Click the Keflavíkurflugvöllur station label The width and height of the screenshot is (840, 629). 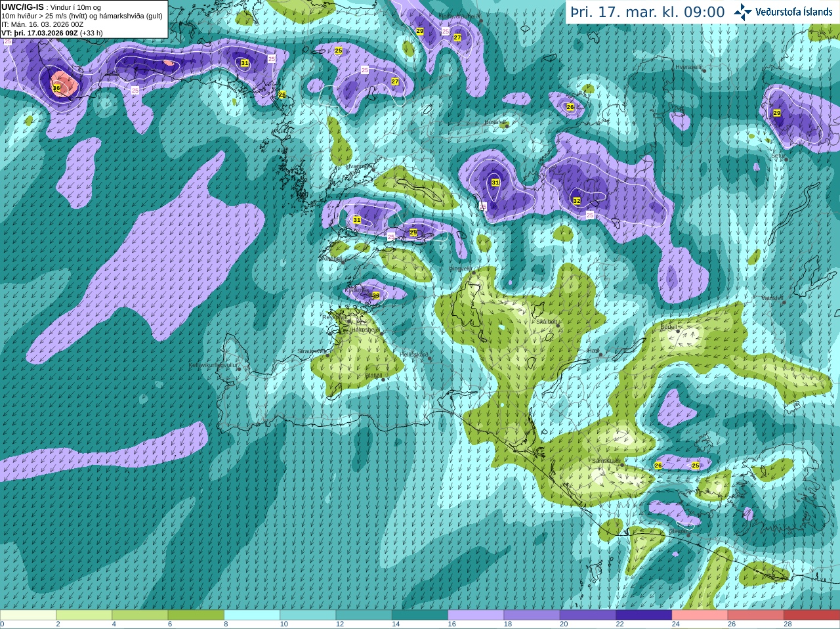pyautogui.click(x=213, y=365)
